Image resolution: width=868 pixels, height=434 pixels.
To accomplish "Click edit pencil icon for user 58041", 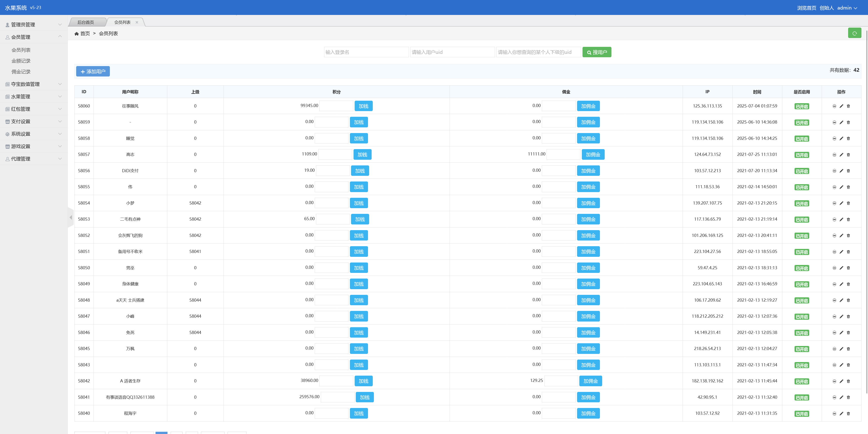I will (x=841, y=398).
